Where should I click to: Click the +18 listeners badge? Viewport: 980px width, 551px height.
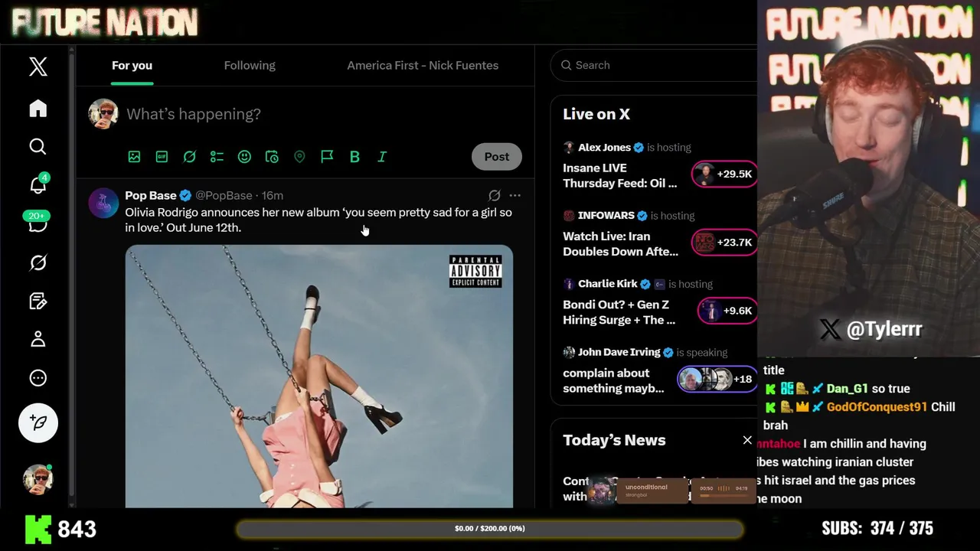point(717,379)
